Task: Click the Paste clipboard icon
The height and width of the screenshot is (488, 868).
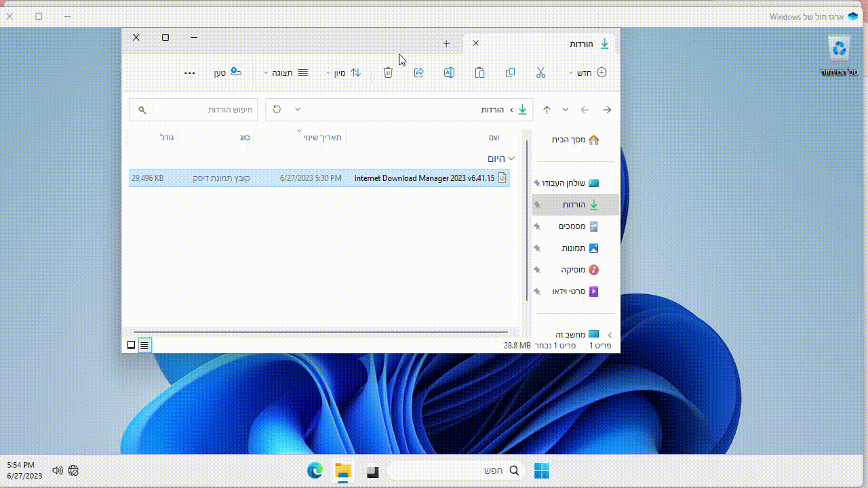Action: pyautogui.click(x=479, y=73)
